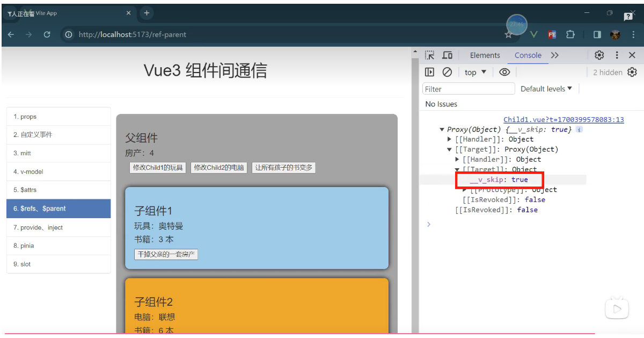Click the video play overlay icon
Screen dimensions: 644x338
617,308
